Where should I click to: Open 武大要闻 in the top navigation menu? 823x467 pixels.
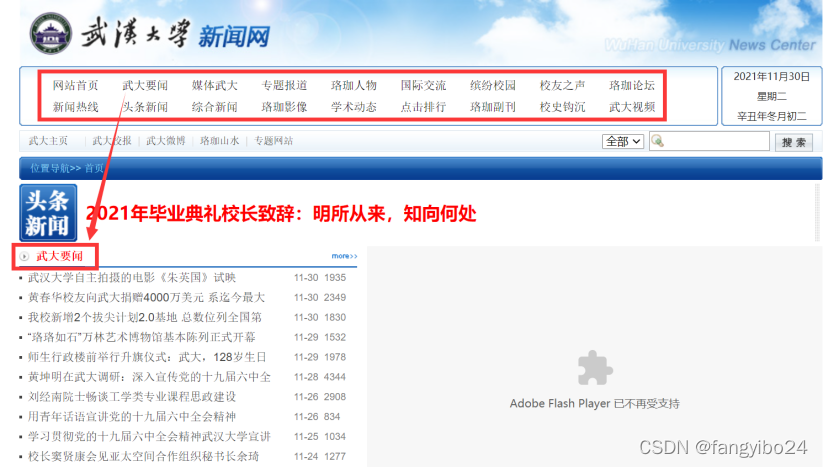click(x=145, y=86)
